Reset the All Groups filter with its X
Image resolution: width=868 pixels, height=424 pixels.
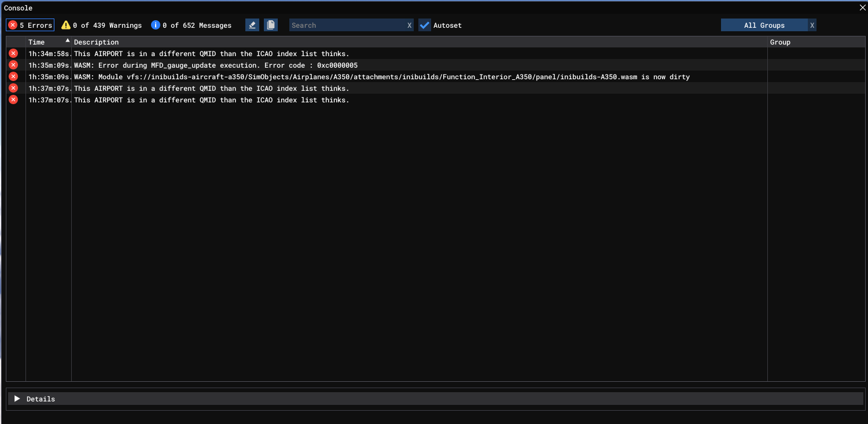(x=812, y=25)
